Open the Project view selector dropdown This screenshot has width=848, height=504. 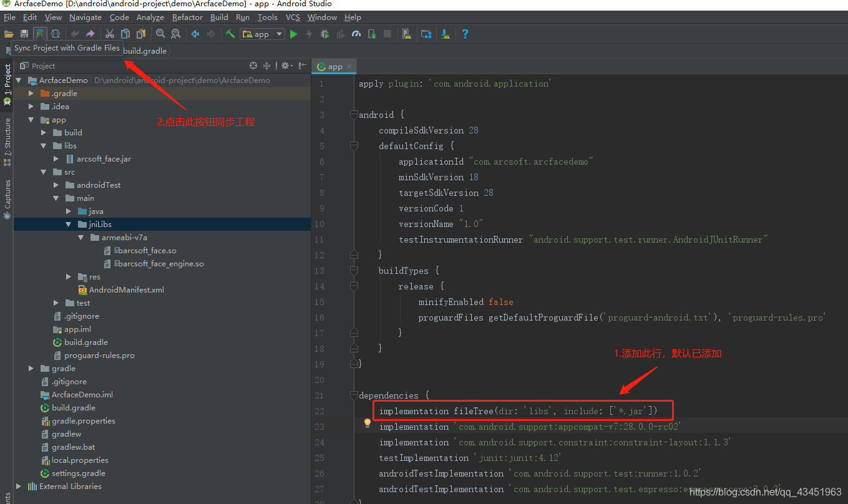click(x=38, y=65)
